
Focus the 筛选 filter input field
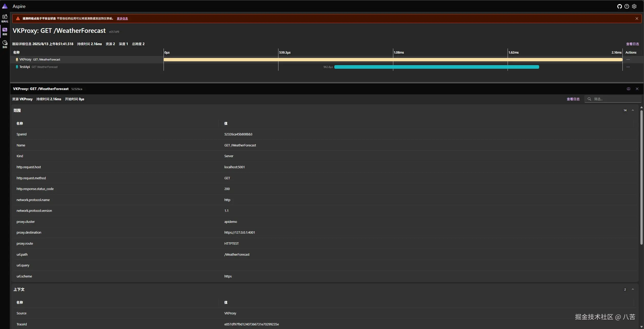tap(615, 99)
